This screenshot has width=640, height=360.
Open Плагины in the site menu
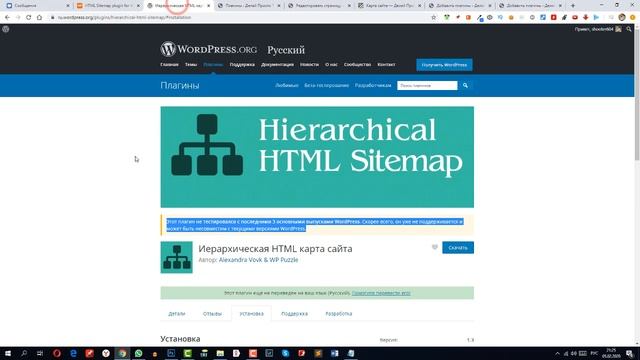tap(213, 64)
